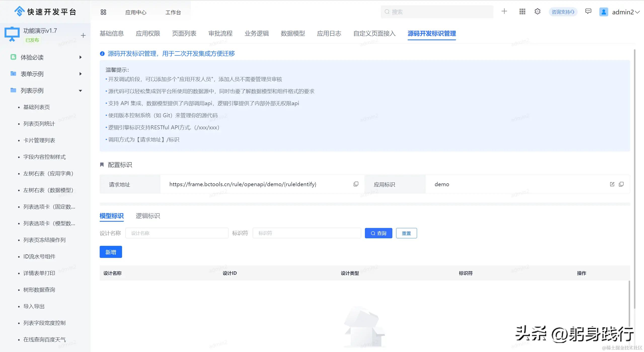Viewport: 644px width, 352px height.
Task: Focus the 设计名称 input field
Action: tap(177, 233)
